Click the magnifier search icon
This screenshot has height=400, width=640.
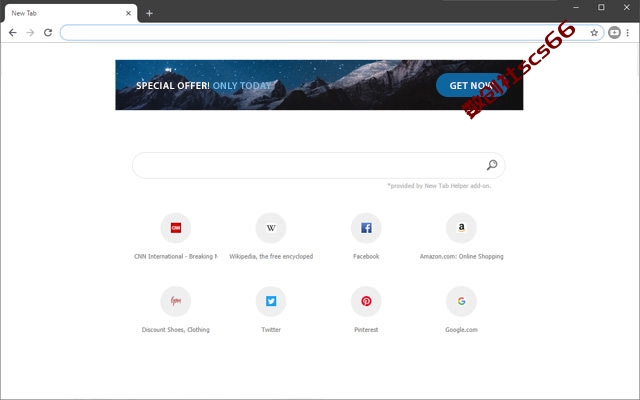click(x=492, y=165)
